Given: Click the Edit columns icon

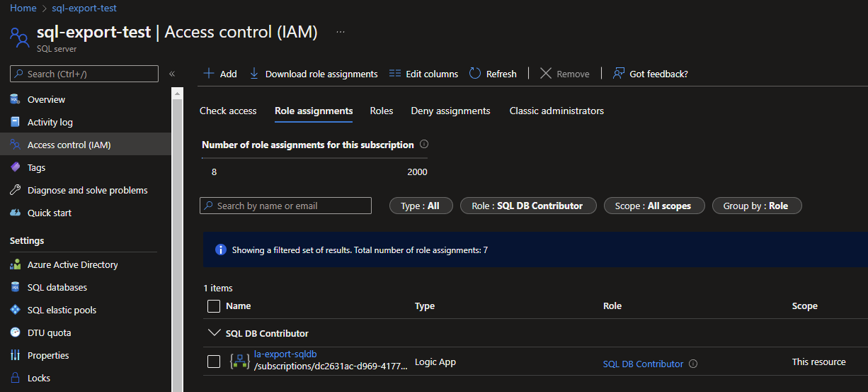Looking at the screenshot, I should 395,73.
